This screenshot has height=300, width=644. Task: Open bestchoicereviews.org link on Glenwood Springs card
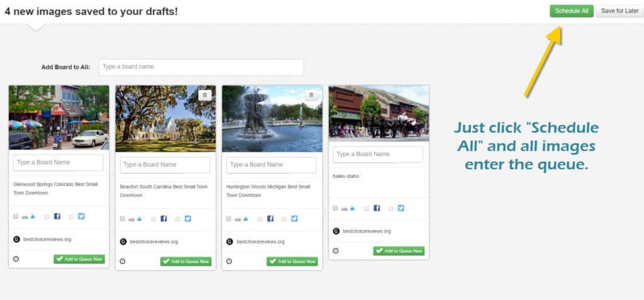47,240
